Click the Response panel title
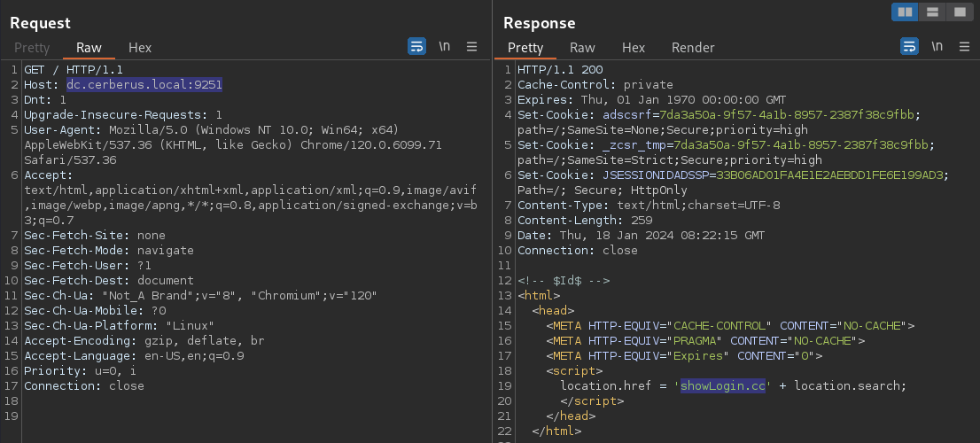 coord(539,23)
